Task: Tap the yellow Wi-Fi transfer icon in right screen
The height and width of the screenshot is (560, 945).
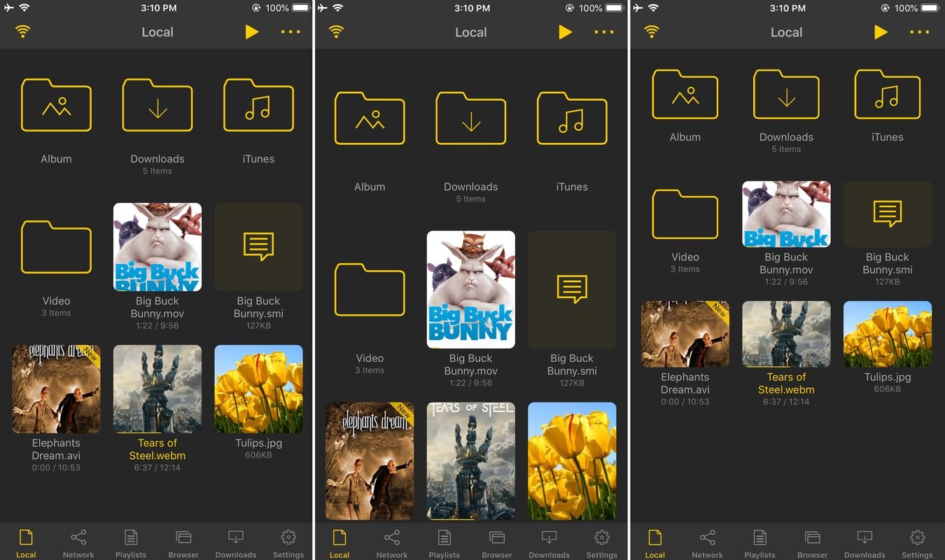Action: pos(652,32)
